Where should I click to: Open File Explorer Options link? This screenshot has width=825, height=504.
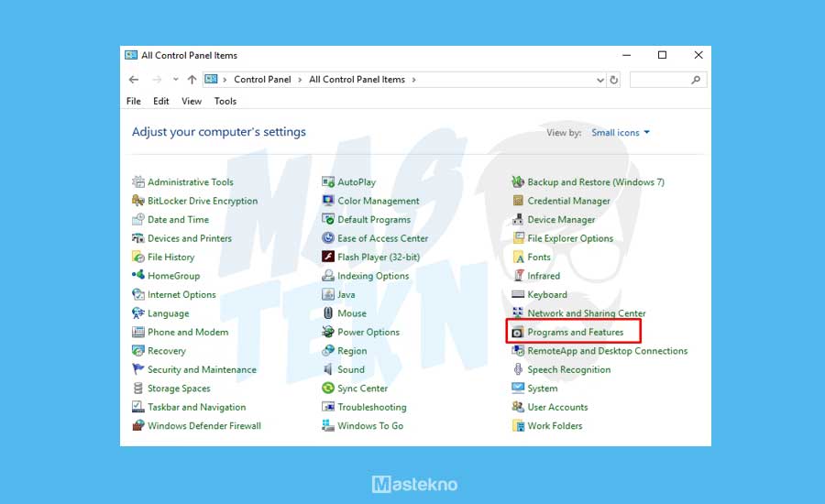(x=570, y=238)
